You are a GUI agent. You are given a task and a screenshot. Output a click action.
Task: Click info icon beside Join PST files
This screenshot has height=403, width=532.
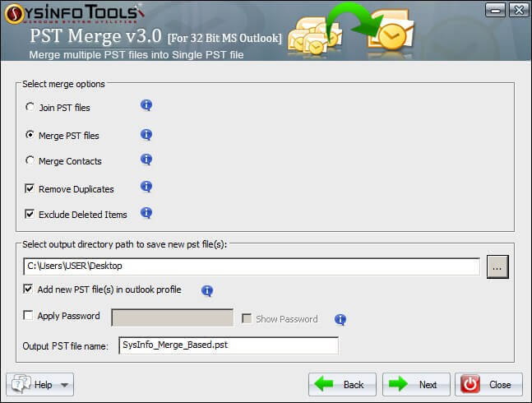tap(146, 105)
